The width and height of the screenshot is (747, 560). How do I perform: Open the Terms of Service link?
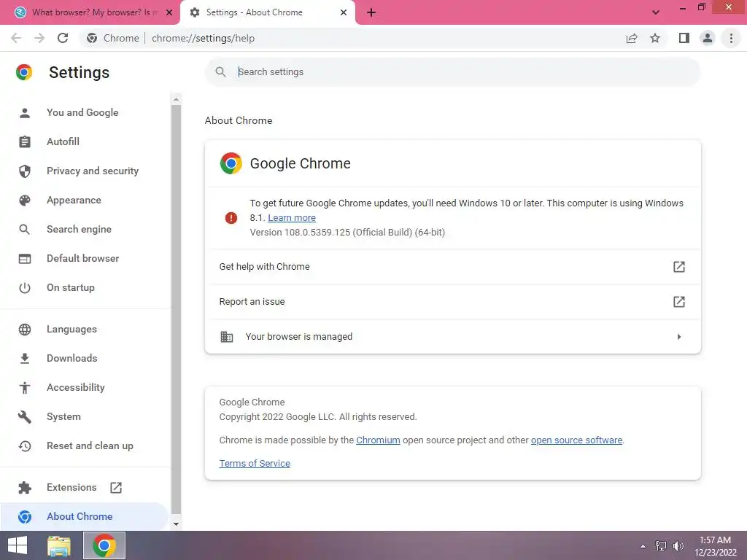pyautogui.click(x=255, y=463)
